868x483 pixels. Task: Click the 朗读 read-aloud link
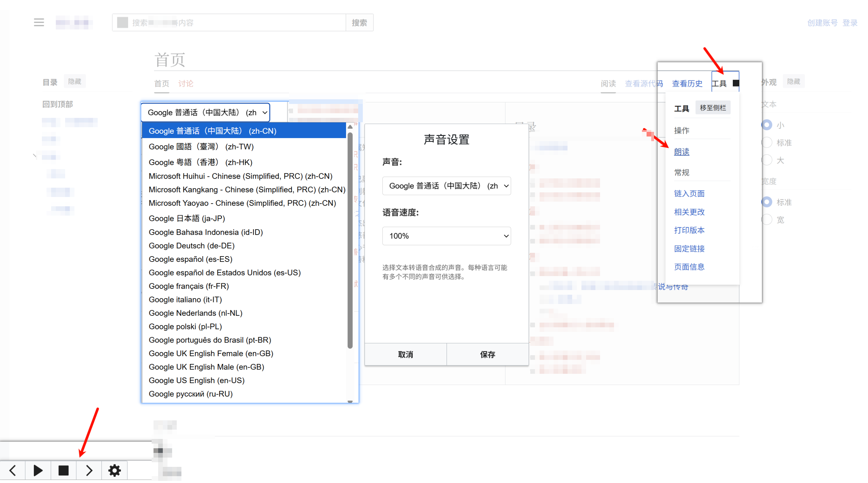coord(681,152)
